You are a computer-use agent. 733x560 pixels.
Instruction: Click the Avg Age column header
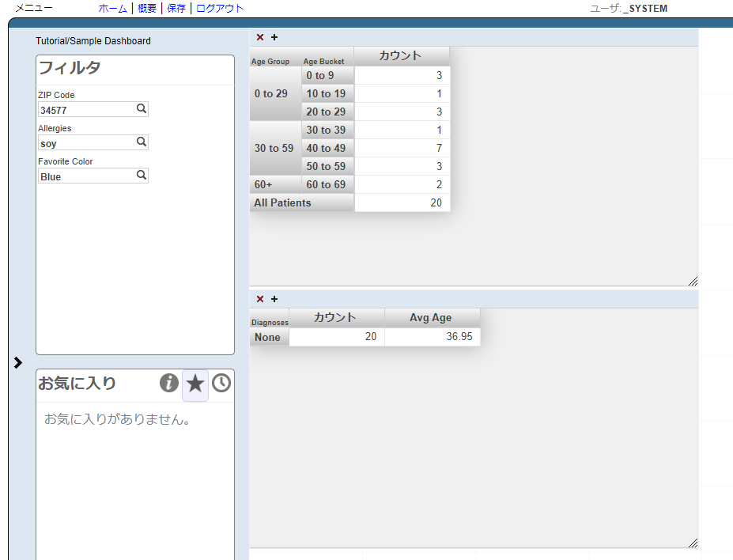tap(431, 317)
